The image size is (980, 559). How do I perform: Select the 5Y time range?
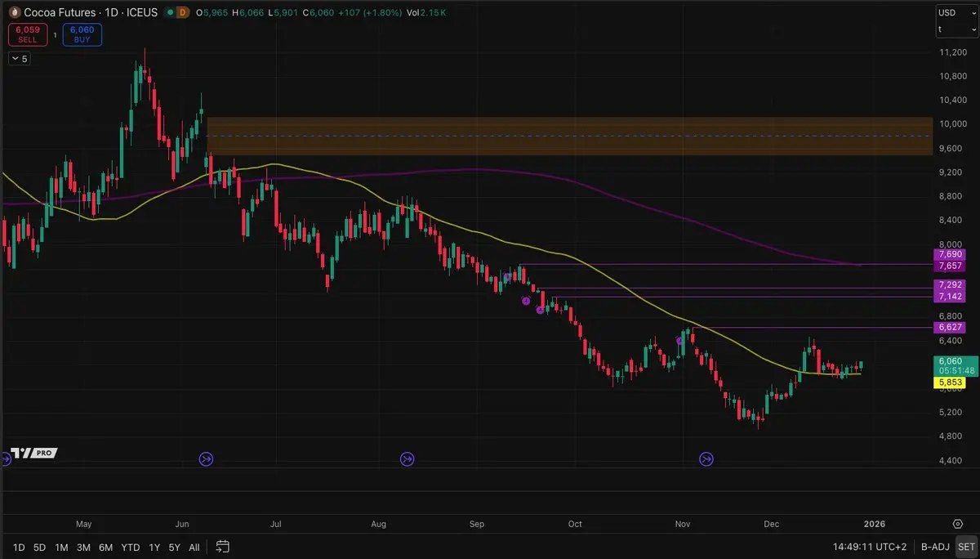(174, 547)
